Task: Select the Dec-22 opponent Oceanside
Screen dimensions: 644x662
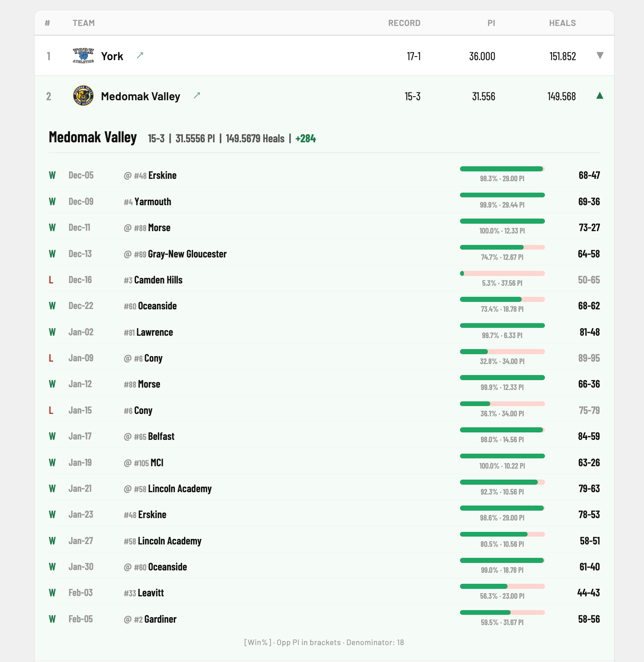Action: tap(158, 306)
